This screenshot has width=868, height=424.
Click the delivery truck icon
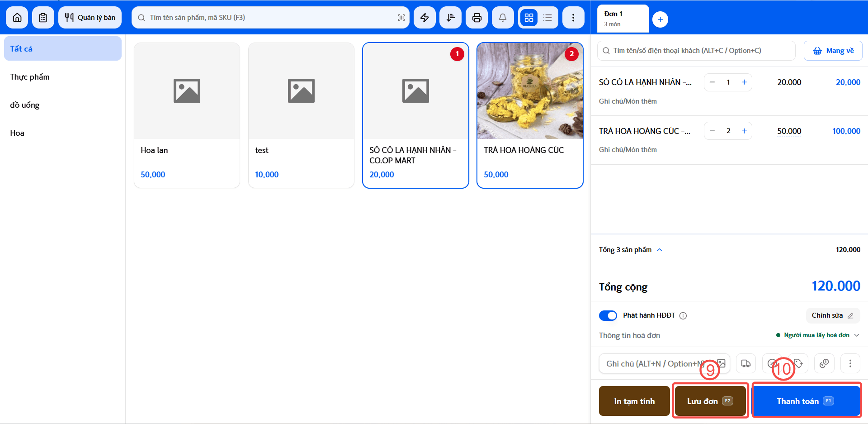(x=746, y=363)
